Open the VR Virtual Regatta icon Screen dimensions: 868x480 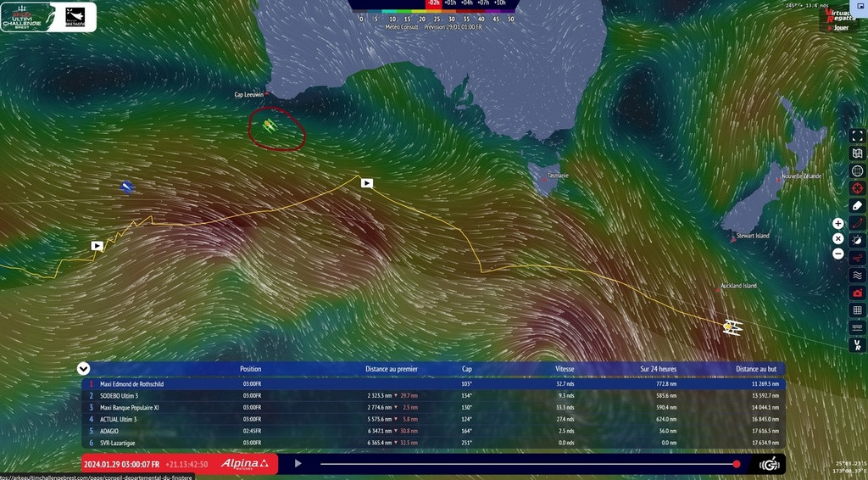coord(857,345)
